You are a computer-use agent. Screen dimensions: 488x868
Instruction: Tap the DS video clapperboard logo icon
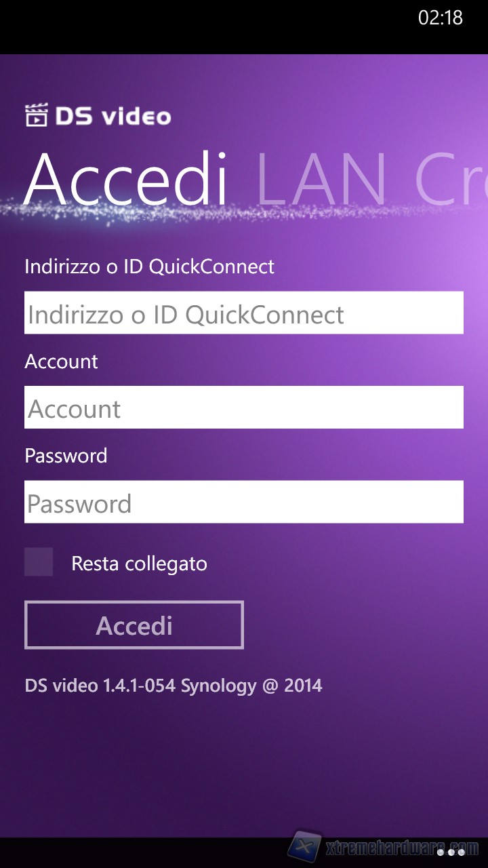point(37,115)
